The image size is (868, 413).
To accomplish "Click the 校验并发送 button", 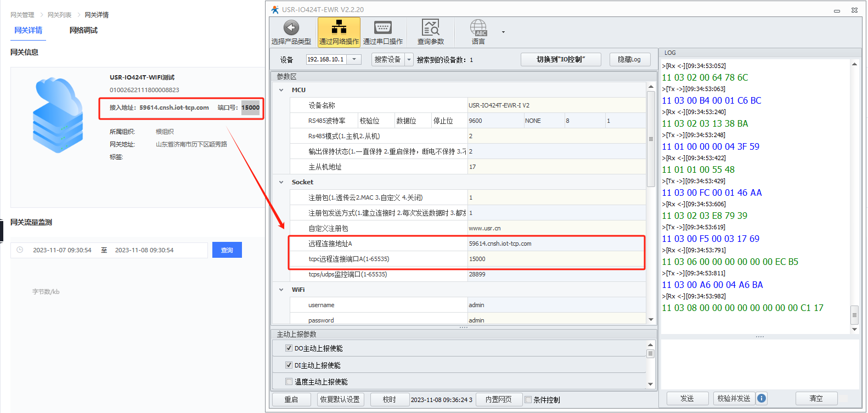I will 734,398.
